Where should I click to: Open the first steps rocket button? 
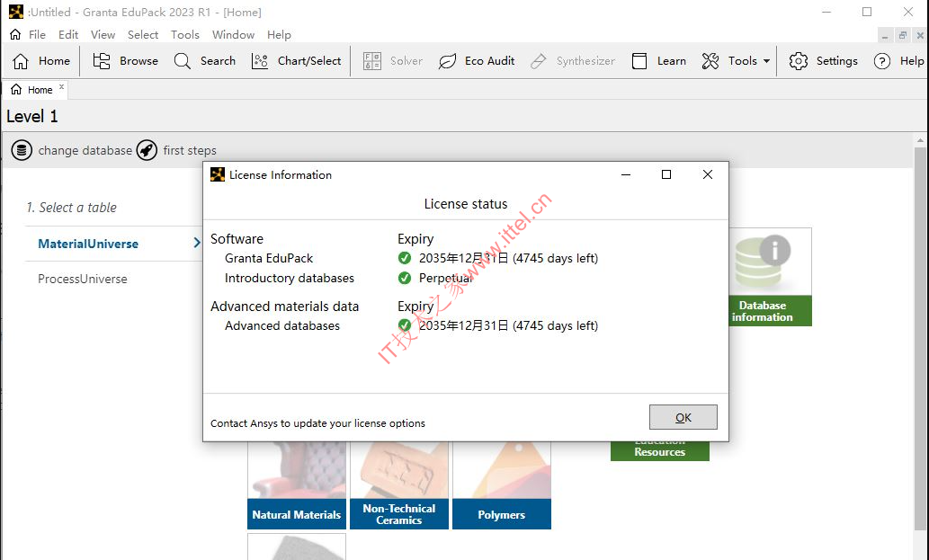pyautogui.click(x=176, y=150)
